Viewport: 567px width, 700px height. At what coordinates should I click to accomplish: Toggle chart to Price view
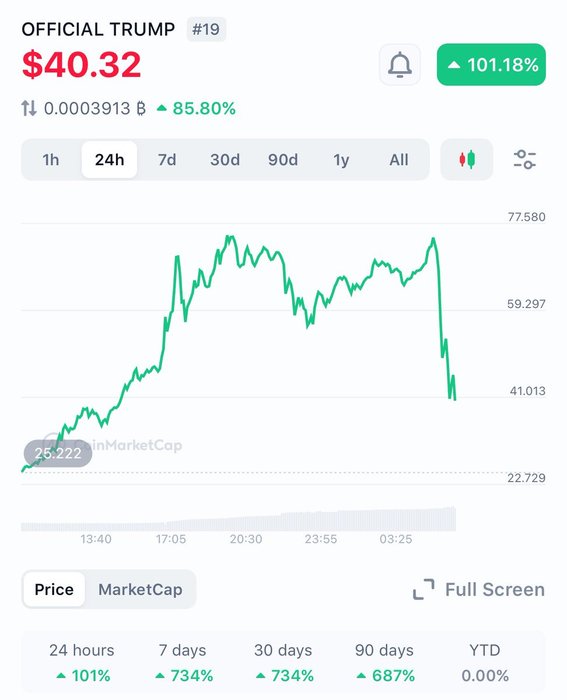[x=54, y=589]
